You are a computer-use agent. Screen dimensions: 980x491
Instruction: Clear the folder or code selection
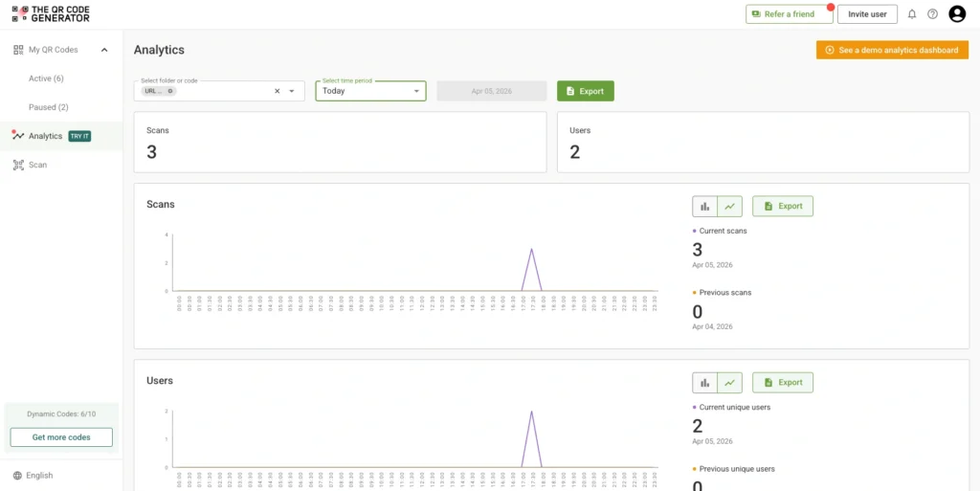pyautogui.click(x=278, y=91)
